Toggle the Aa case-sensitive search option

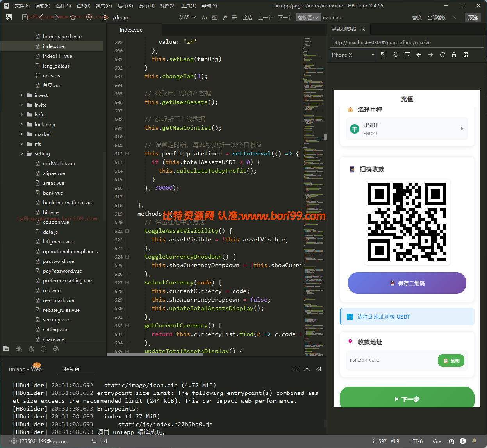click(x=204, y=17)
